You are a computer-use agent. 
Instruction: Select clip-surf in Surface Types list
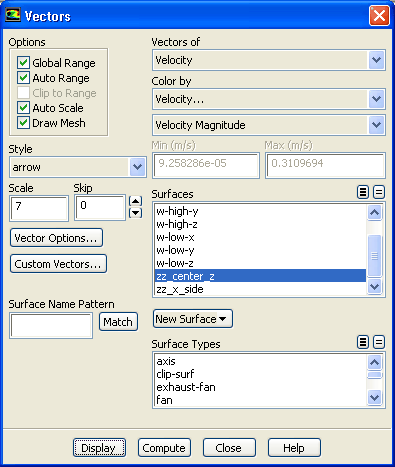tap(260, 374)
